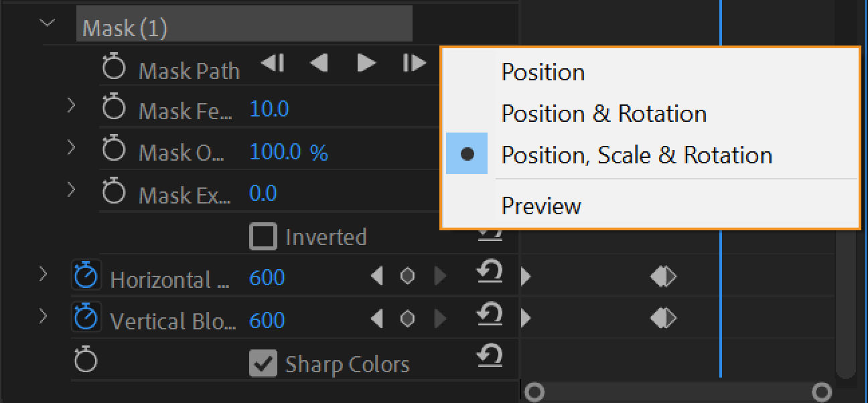The image size is (868, 403).
Task: Add a keyframe for Horizontal Blur
Action: (x=407, y=276)
